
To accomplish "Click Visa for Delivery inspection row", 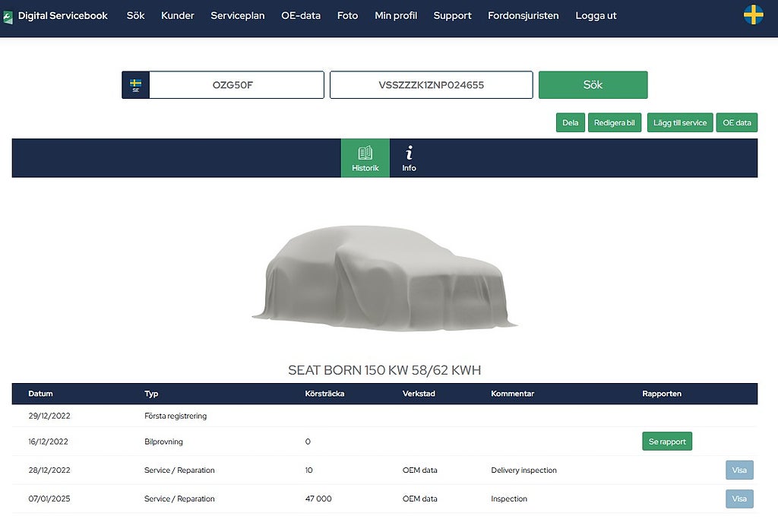I will coord(739,470).
